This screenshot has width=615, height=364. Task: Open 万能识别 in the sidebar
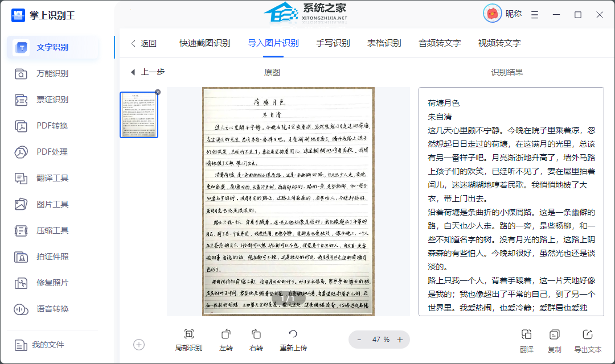pyautogui.click(x=52, y=74)
